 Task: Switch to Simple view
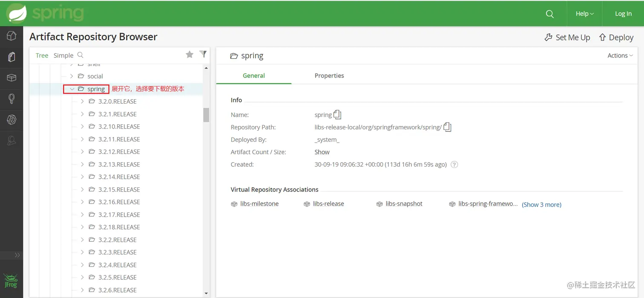tap(63, 55)
